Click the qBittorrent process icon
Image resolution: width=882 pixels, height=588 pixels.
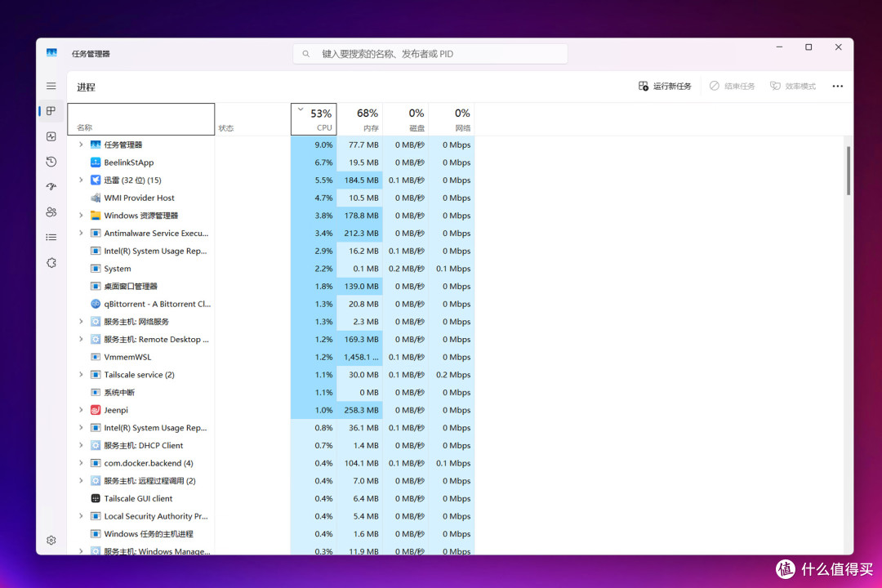coord(96,304)
